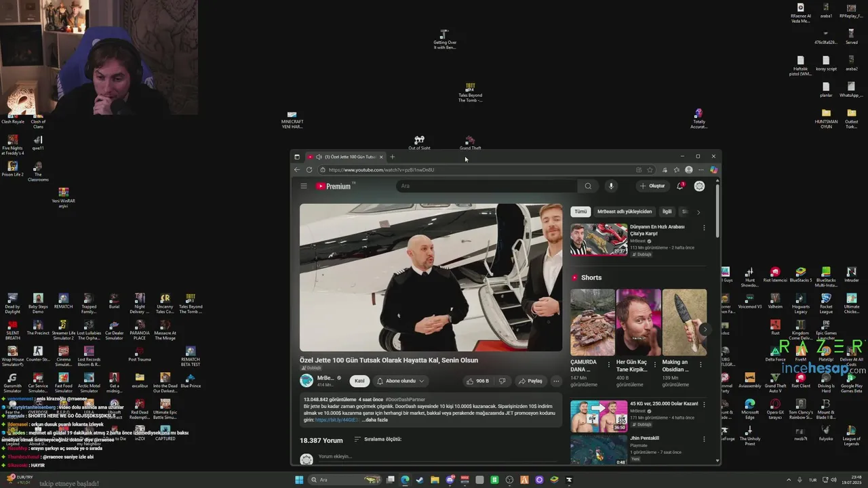
Task: Open the Making an Obsidian short
Action: (684, 323)
